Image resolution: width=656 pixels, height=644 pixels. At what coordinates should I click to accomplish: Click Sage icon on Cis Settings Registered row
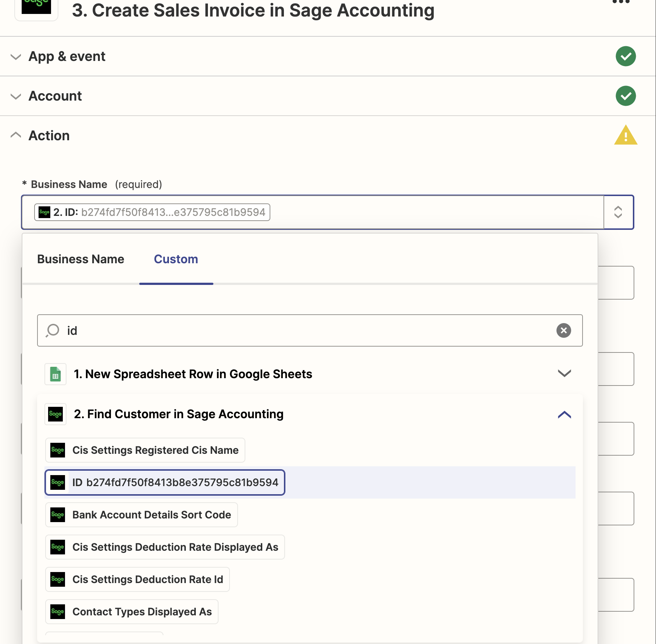(x=58, y=450)
